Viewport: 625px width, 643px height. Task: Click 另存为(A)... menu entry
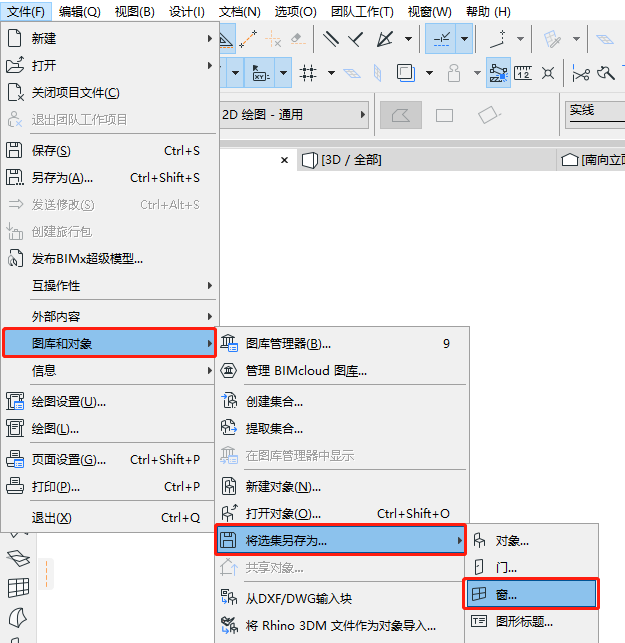click(x=62, y=178)
